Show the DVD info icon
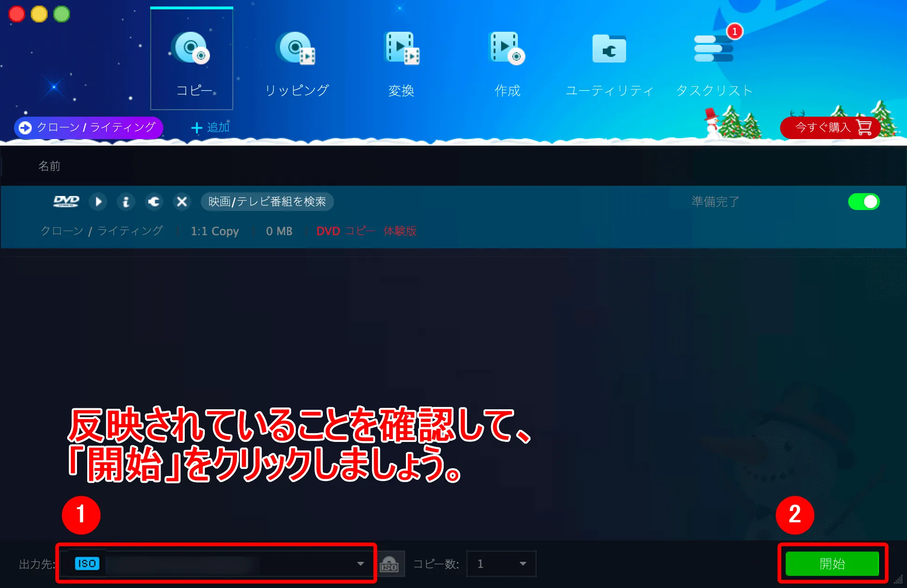 coord(126,202)
